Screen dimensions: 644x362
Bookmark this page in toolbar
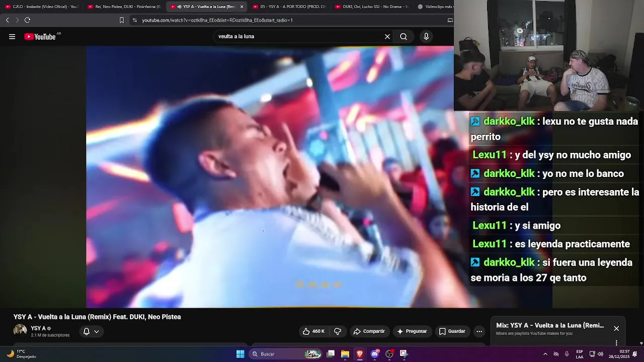tap(121, 20)
